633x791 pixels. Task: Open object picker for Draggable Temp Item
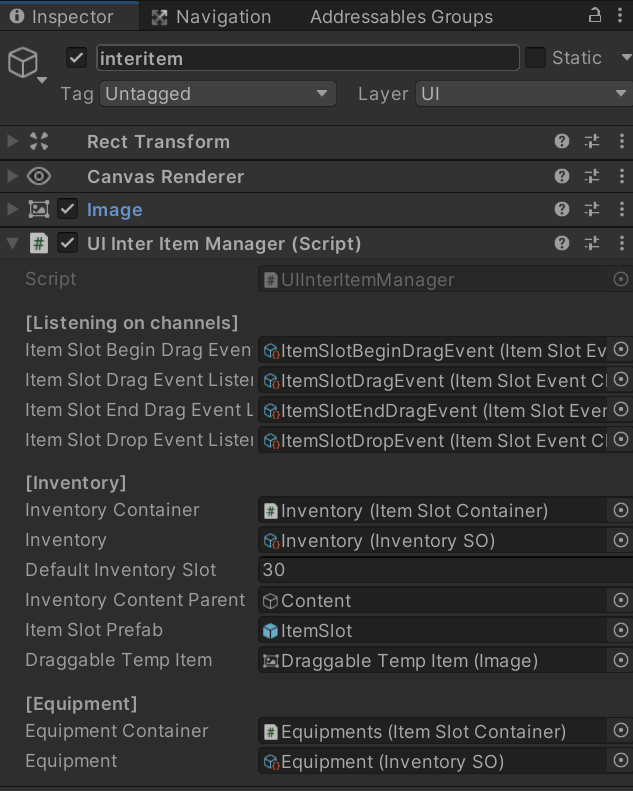pos(621,660)
